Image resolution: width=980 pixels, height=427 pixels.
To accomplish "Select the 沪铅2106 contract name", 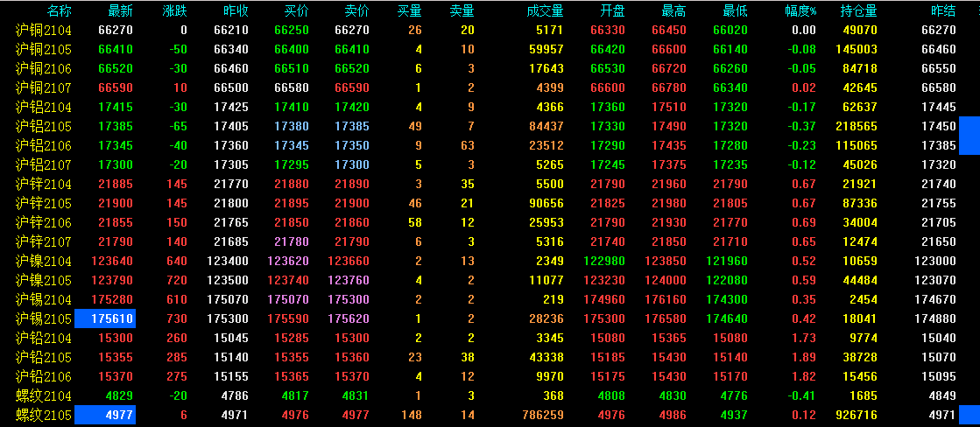I will click(43, 377).
